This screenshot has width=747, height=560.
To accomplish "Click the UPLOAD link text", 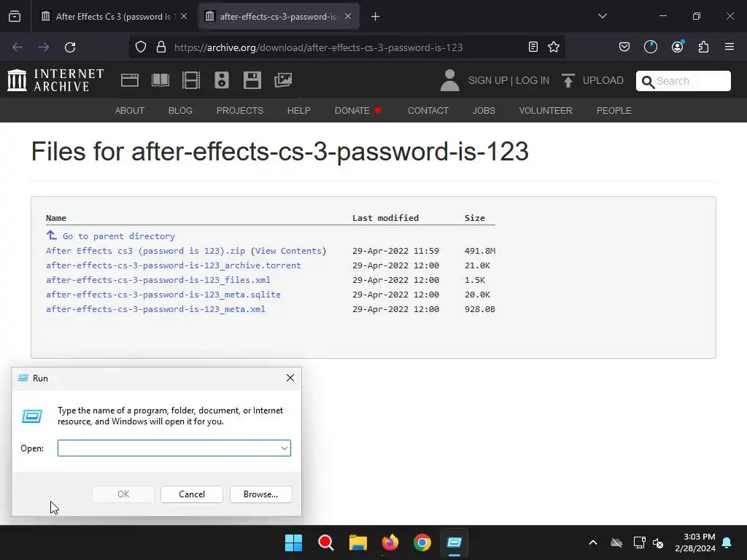I will tap(603, 80).
